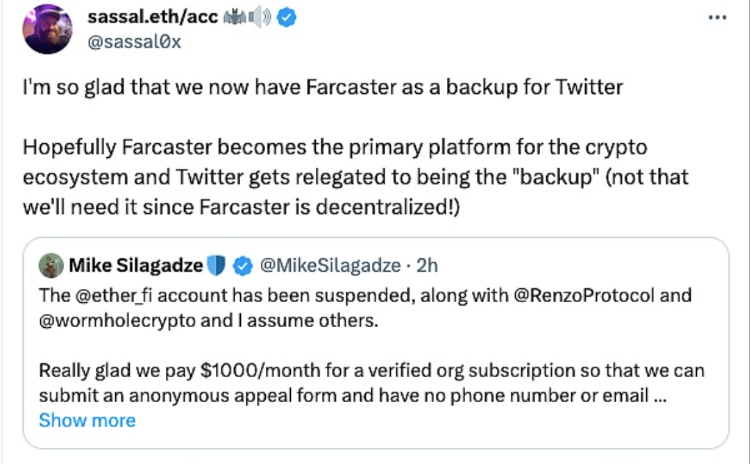Click the @MikeSilagadze handle
750x464 pixels.
pyautogui.click(x=328, y=266)
